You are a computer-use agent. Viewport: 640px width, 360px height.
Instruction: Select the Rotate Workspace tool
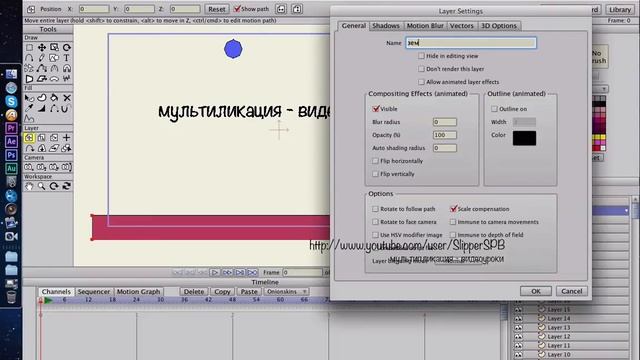tap(54, 186)
